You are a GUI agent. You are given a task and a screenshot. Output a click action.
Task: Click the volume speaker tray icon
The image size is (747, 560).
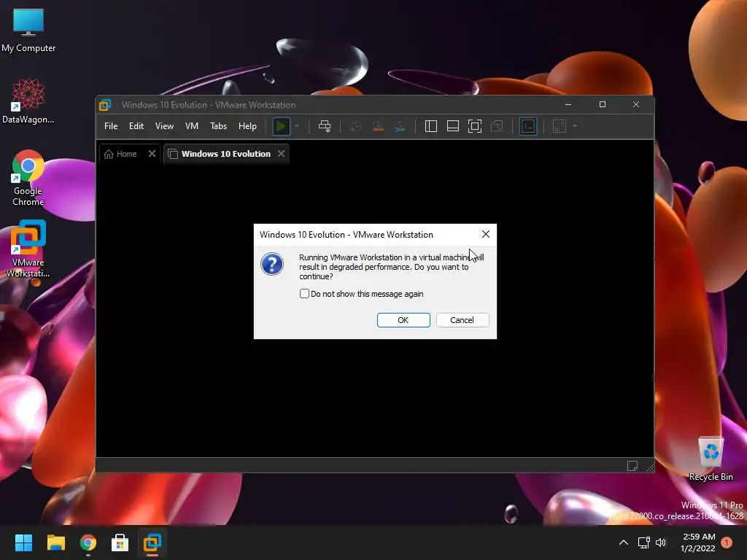point(661,542)
